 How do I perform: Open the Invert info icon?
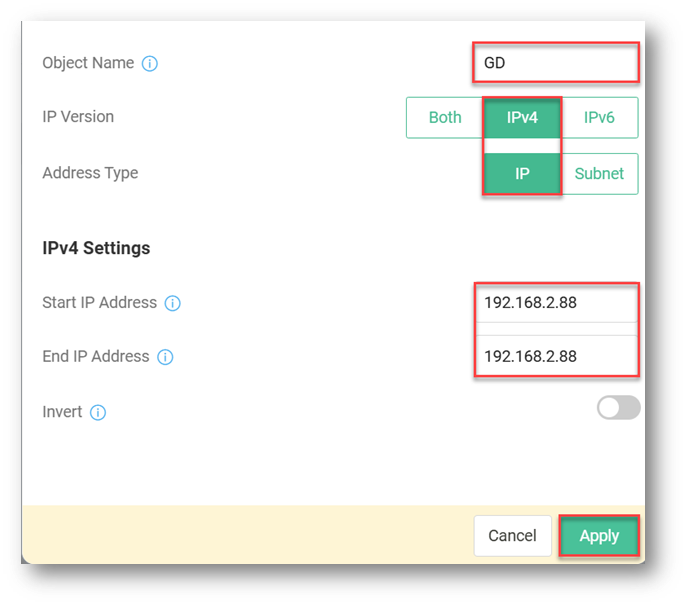98,412
